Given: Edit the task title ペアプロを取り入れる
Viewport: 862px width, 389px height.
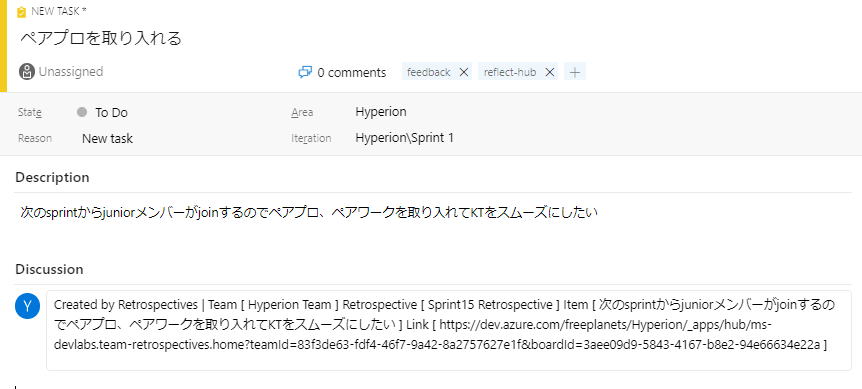Looking at the screenshot, I should pos(101,38).
